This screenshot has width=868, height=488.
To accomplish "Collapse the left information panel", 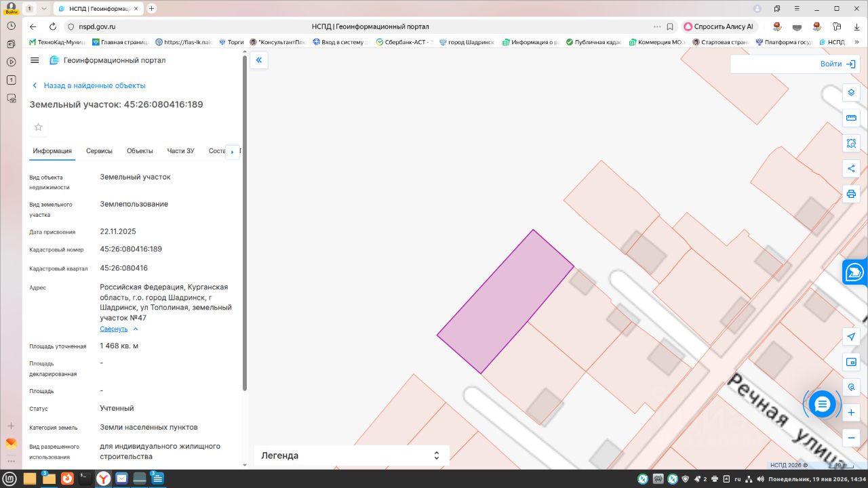I will pyautogui.click(x=258, y=60).
